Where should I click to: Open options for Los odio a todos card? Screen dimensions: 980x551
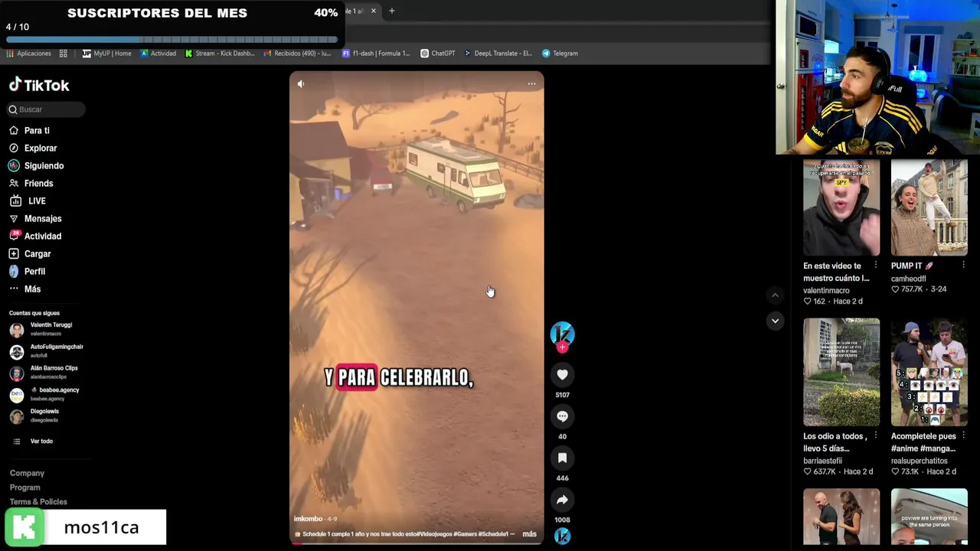tap(876, 436)
